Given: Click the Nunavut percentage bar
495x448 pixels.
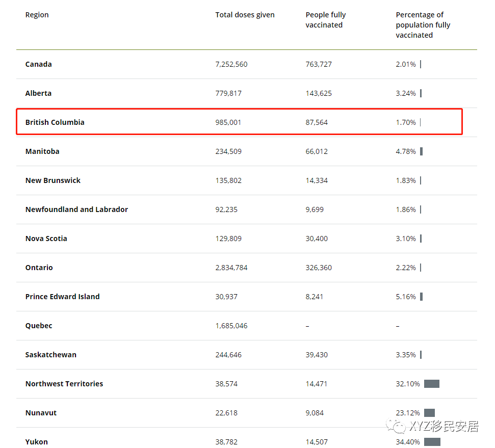Looking at the screenshot, I should (x=429, y=413).
